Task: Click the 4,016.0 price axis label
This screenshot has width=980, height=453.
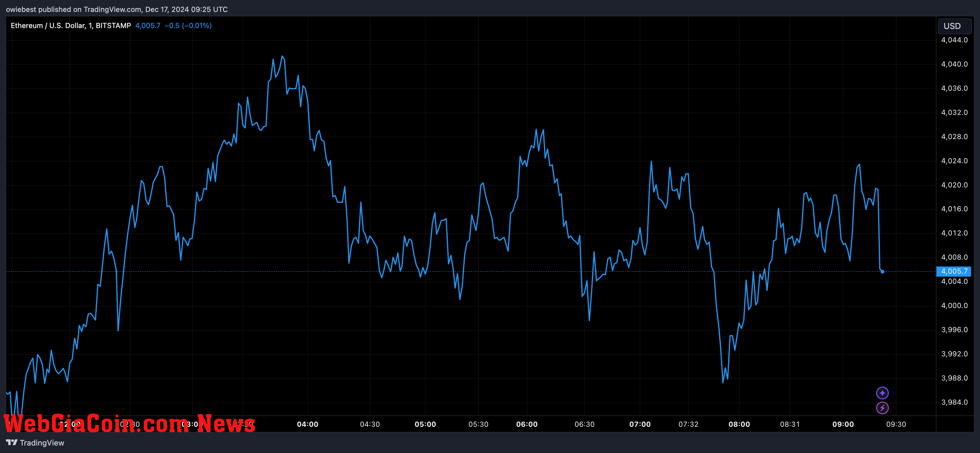Action: click(x=954, y=209)
